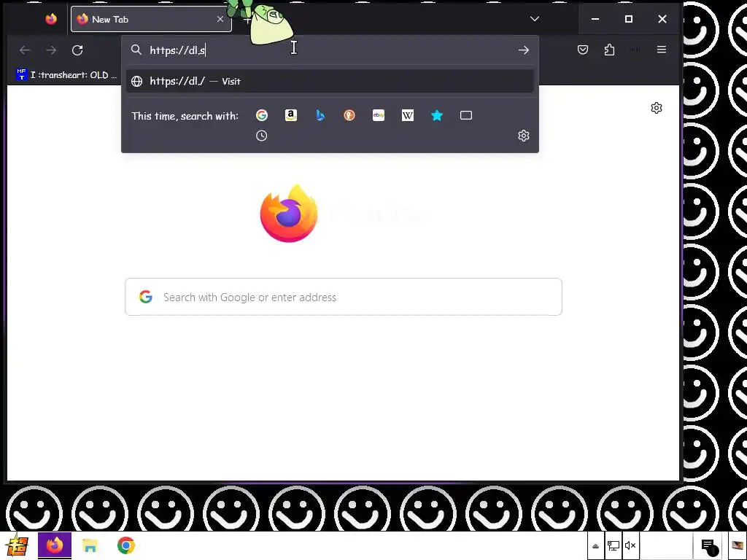Search this time with Wikipedia
The height and width of the screenshot is (560, 747).
(x=408, y=115)
